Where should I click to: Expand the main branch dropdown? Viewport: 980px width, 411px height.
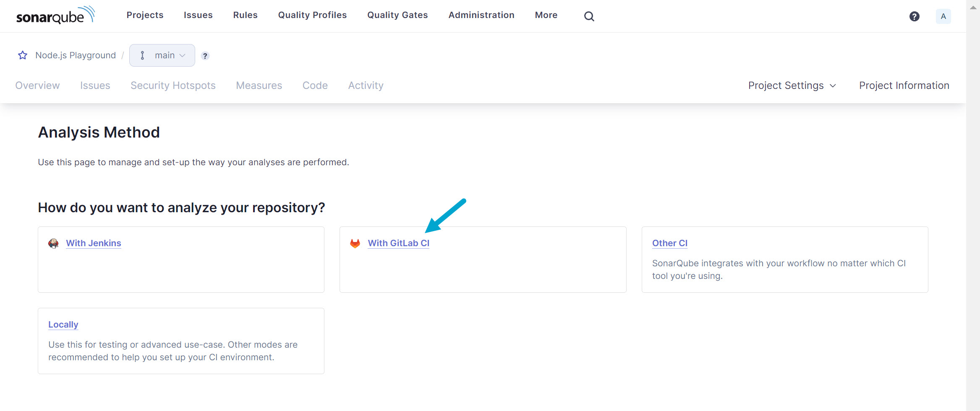coord(162,55)
